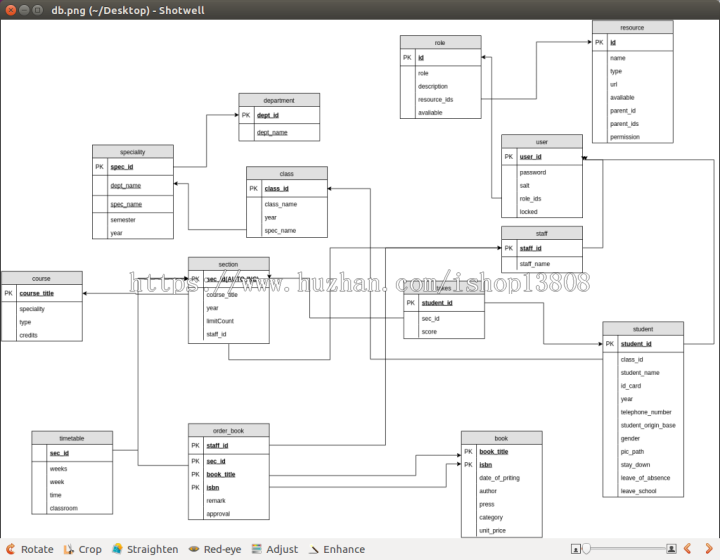Open the Straighten tool
720x560 pixels.
point(145,549)
